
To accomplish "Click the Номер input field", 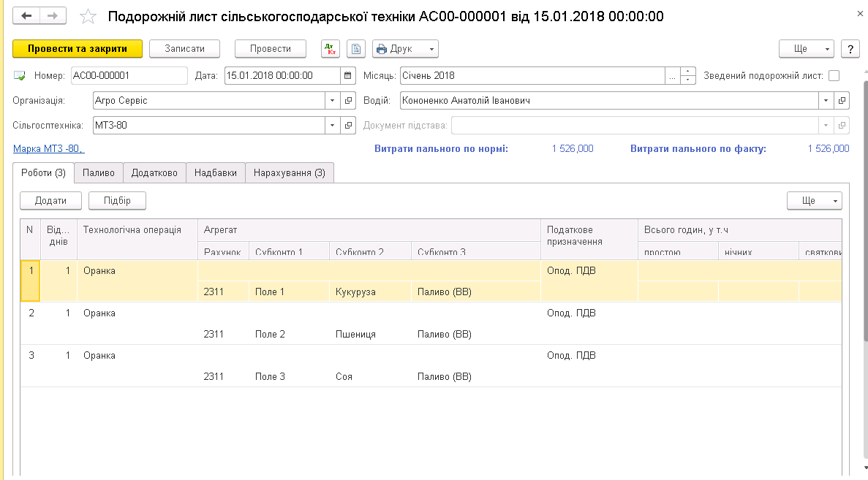I will 129,75.
